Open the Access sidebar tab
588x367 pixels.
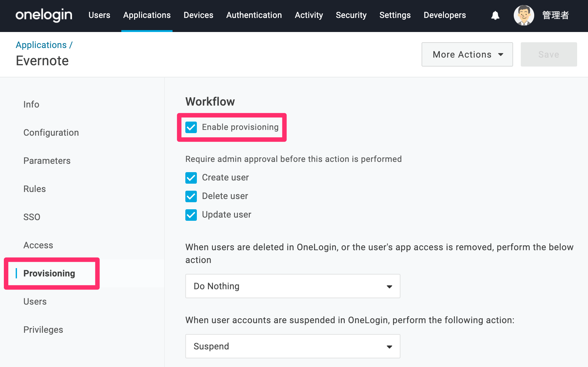[x=38, y=245]
